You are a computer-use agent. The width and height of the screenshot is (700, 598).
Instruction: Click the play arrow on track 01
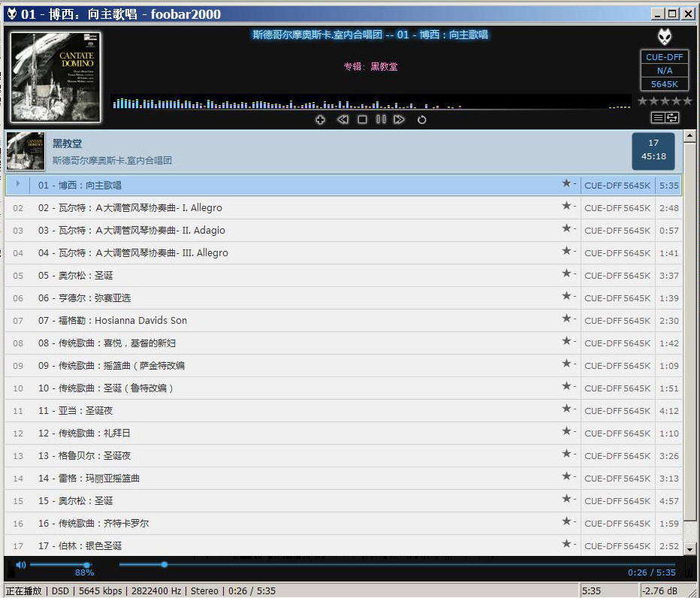point(18,183)
